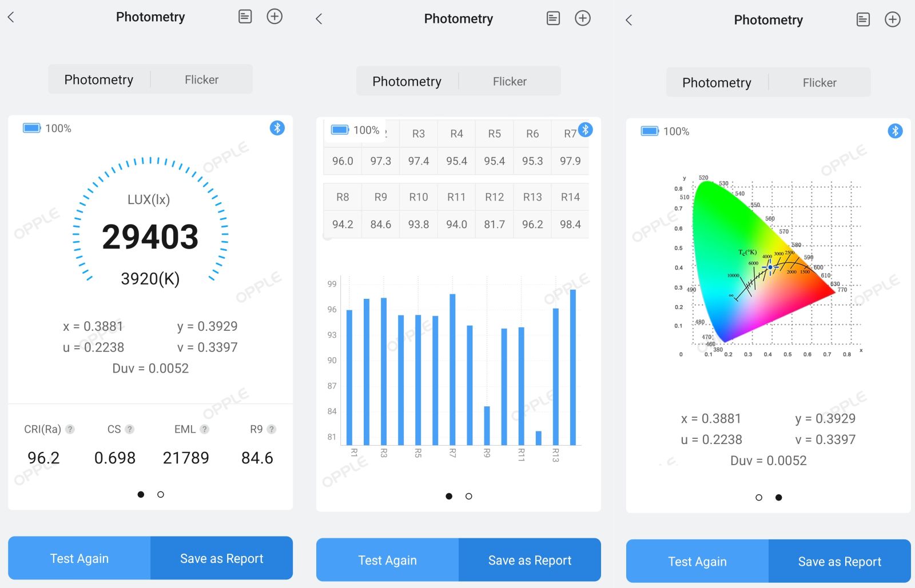Select second page dot under bar chart
The width and height of the screenshot is (915, 588).
tap(469, 496)
